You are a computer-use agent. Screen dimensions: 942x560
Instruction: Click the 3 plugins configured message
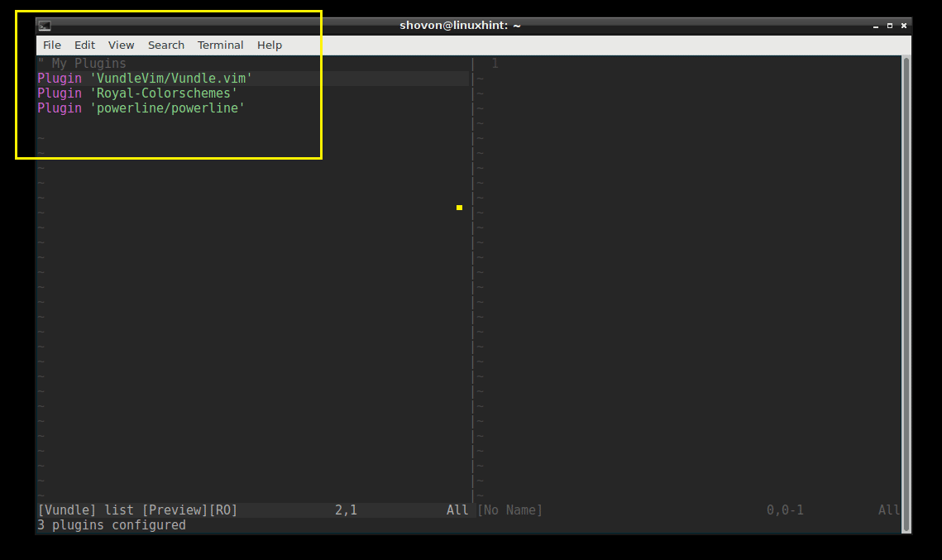click(x=111, y=525)
